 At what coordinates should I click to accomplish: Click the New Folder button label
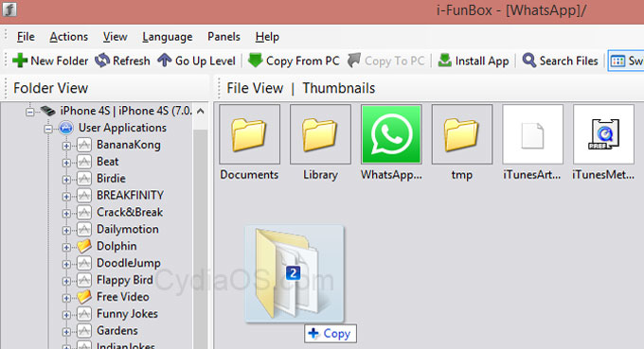tap(60, 61)
